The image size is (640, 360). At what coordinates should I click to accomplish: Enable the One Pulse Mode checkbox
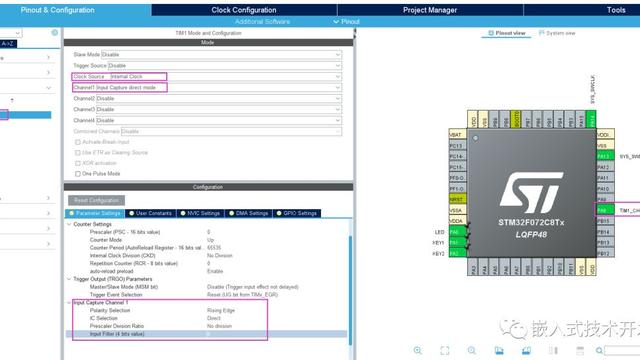(78, 174)
